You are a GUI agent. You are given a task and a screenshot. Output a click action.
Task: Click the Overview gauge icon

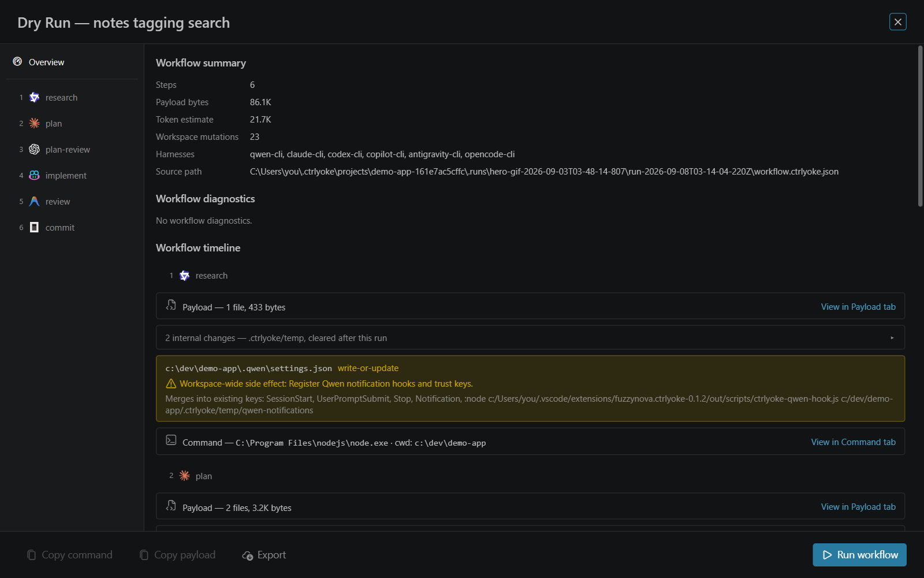[x=17, y=62]
